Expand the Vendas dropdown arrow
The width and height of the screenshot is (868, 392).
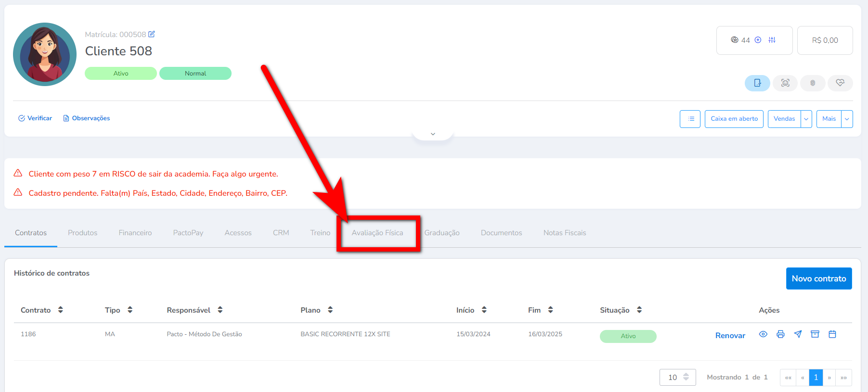click(806, 119)
